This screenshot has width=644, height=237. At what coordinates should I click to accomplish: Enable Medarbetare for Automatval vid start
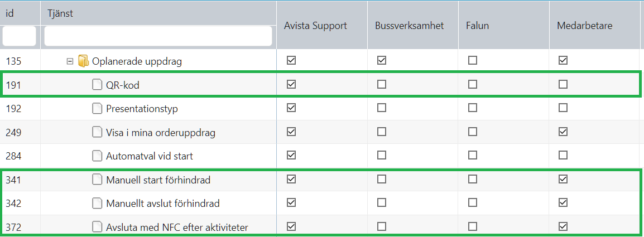(x=563, y=155)
